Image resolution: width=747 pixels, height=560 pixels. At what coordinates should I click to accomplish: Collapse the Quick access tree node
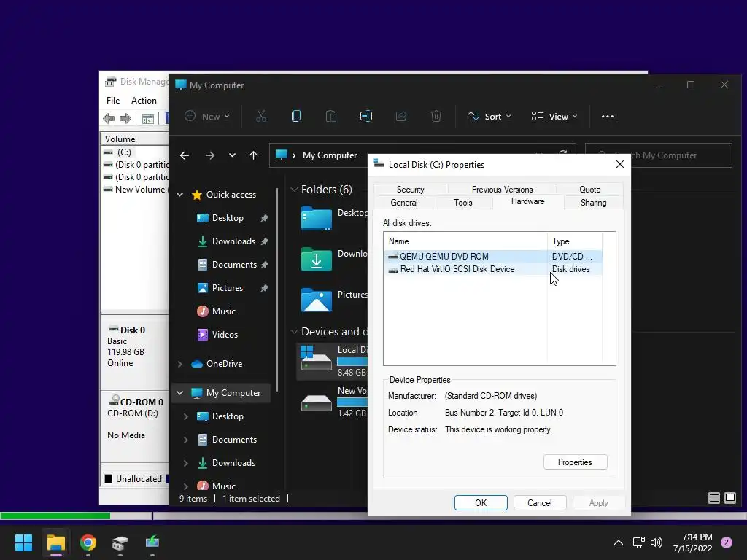click(180, 195)
